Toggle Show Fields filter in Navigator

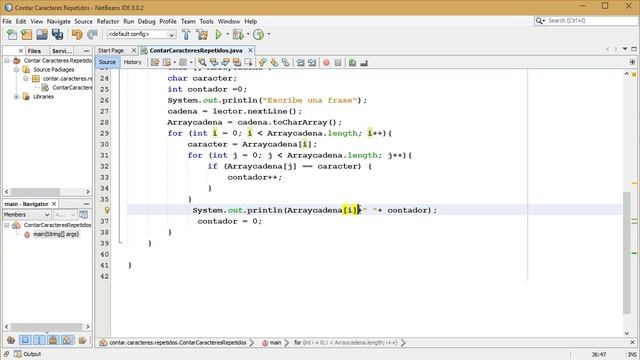[25, 340]
